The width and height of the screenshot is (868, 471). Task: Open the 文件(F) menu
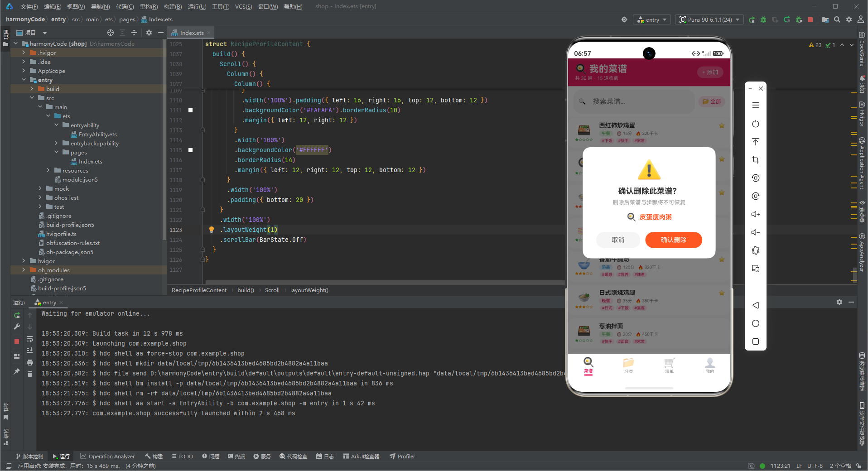tap(29, 6)
